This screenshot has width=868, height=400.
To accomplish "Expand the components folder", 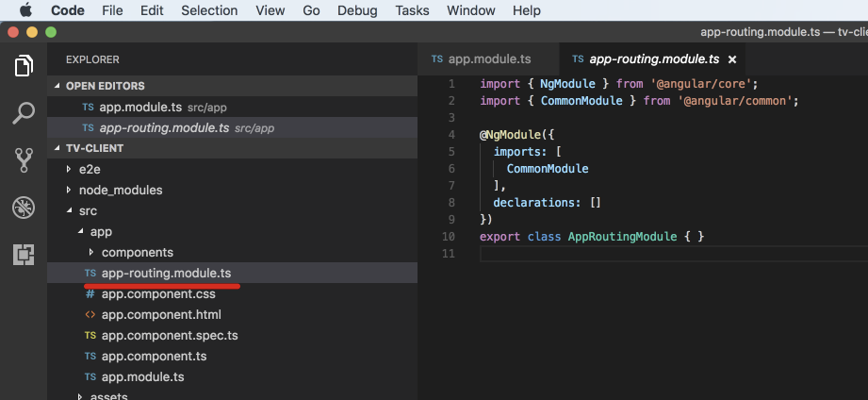I will click(x=137, y=253).
